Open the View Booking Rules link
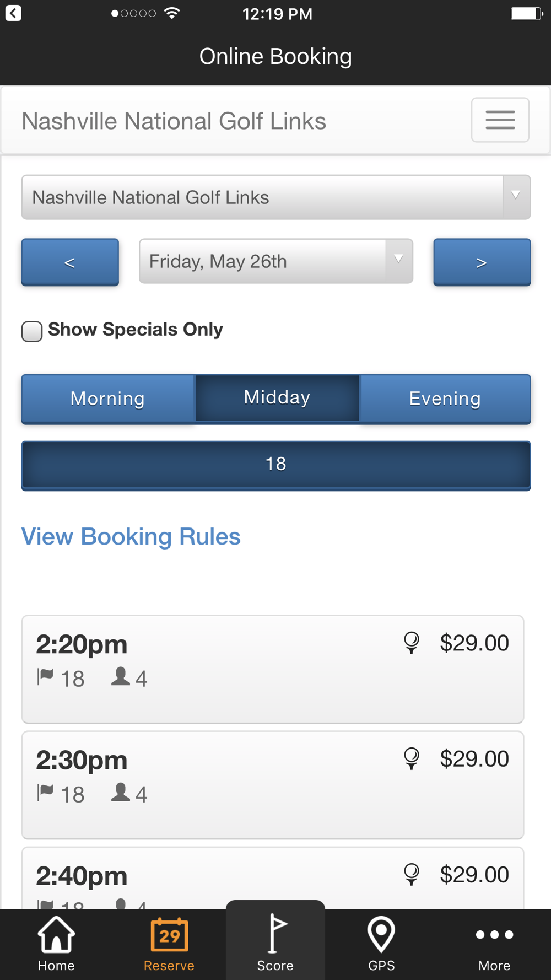Image resolution: width=551 pixels, height=980 pixels. point(131,536)
